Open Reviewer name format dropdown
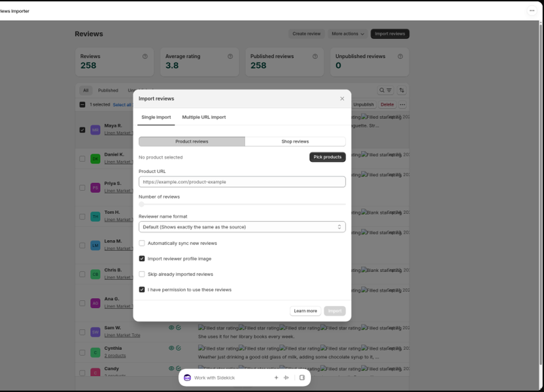The image size is (544, 392). tap(242, 227)
